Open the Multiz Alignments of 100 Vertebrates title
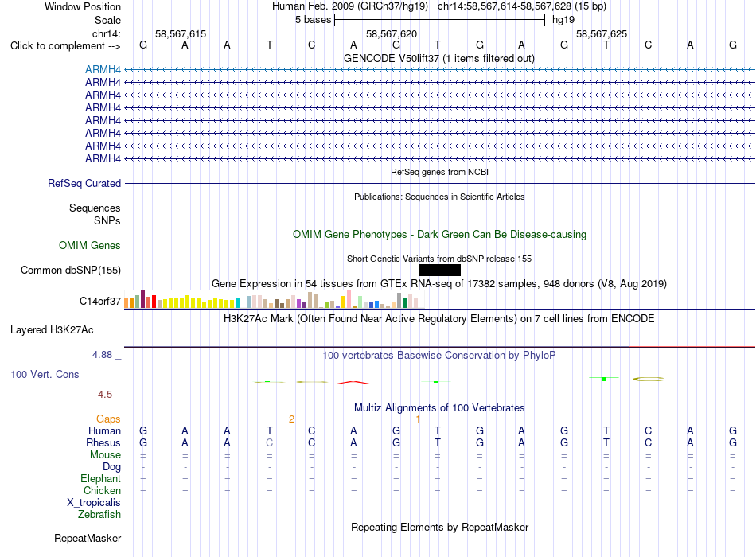Image resolution: width=756 pixels, height=557 pixels. [x=439, y=408]
